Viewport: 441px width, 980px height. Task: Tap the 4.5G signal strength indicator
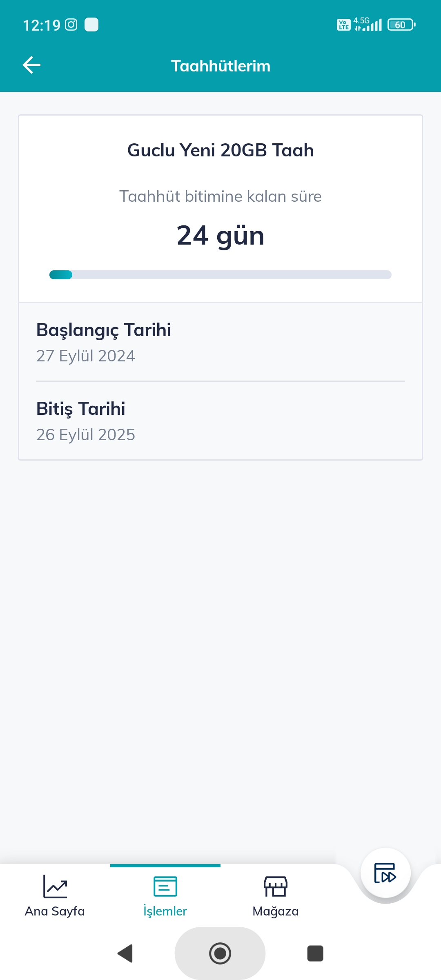[x=368, y=24]
